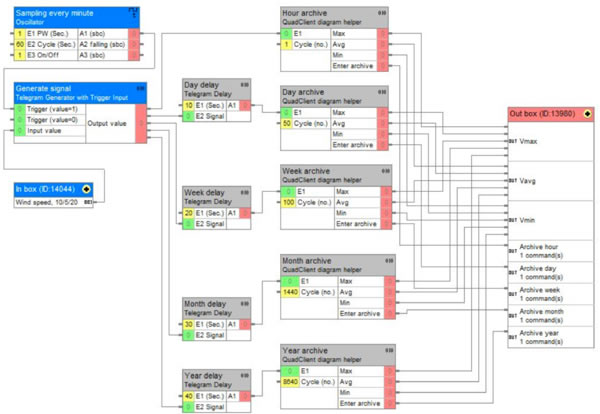Click the Day archive Cycle value 50
Image resolution: width=600 pixels, height=414 pixels.
click(287, 124)
